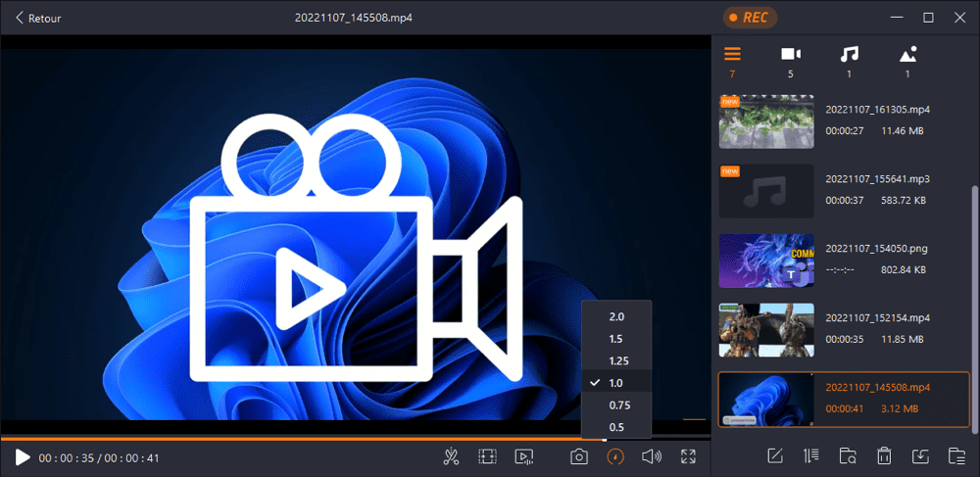Filter by video files tab
The height and width of the screenshot is (477, 980).
791,62
